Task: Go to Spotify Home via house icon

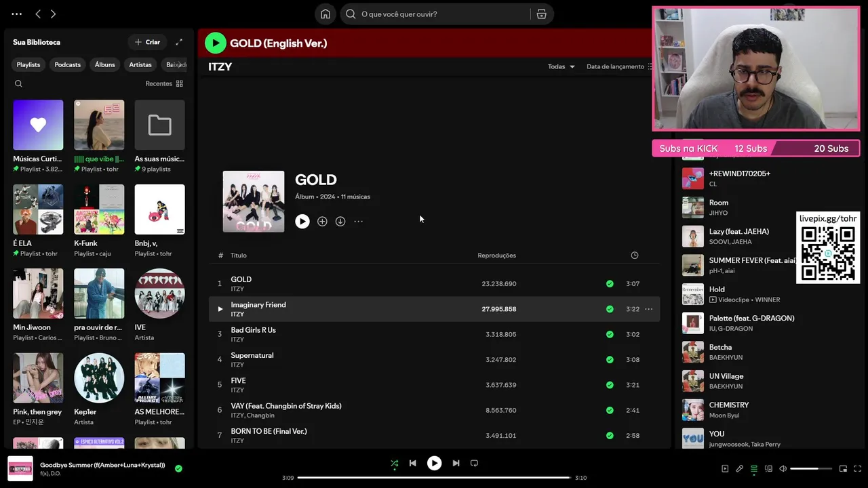Action: 325,14
